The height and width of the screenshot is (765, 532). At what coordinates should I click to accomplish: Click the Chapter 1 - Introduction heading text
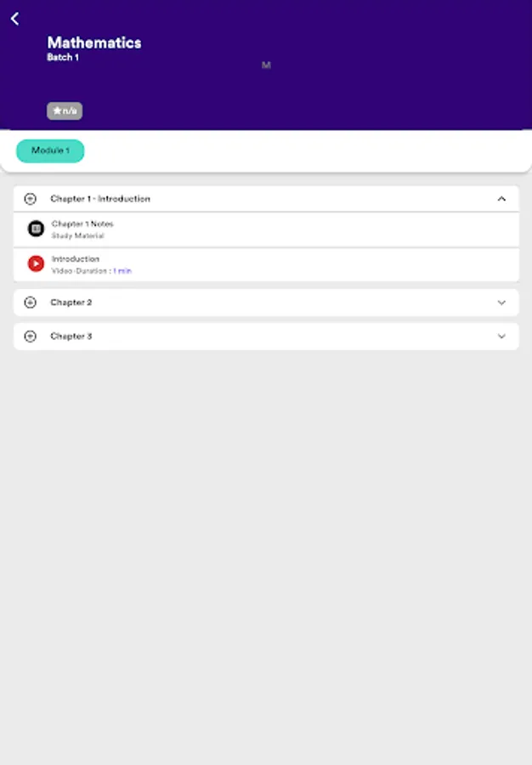pyautogui.click(x=100, y=199)
